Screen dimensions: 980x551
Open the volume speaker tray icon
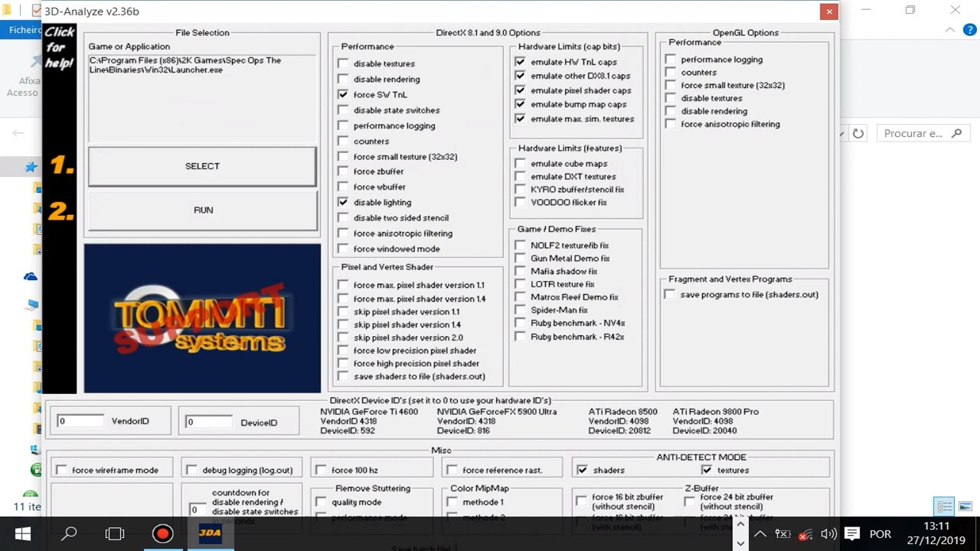click(x=828, y=534)
